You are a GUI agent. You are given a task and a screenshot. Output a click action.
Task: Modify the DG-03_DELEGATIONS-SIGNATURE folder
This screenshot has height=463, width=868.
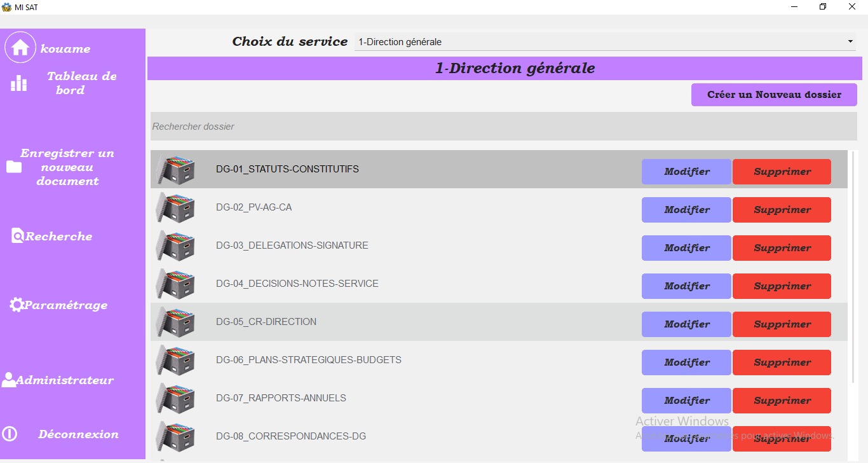pos(686,248)
